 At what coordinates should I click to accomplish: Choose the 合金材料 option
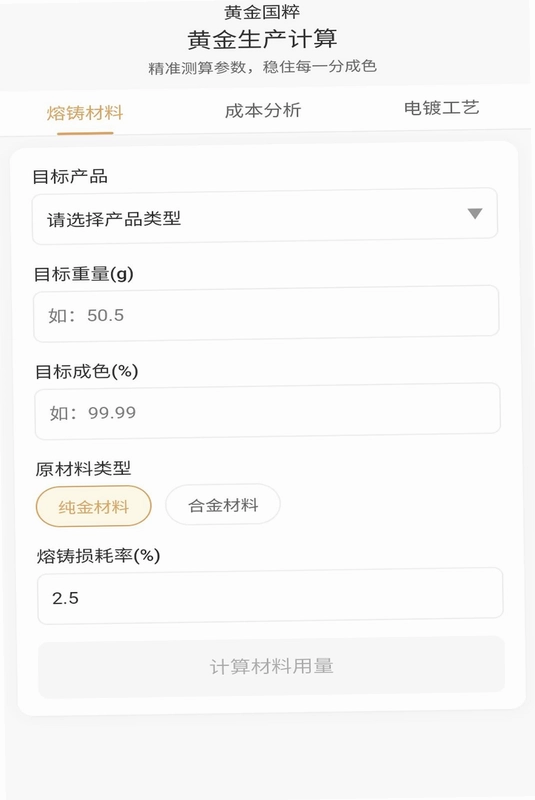pos(223,505)
